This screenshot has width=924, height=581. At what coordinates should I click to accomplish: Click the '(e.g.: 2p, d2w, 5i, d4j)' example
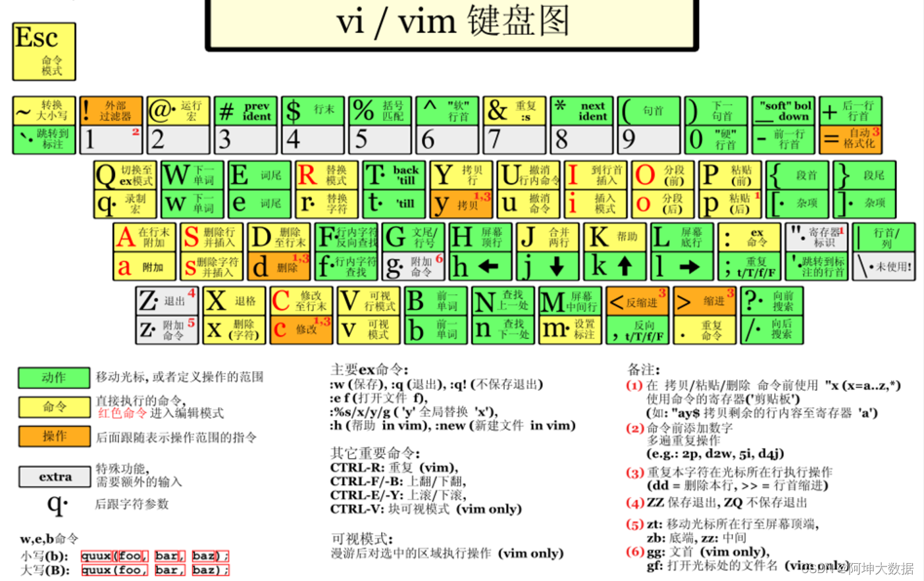click(715, 453)
